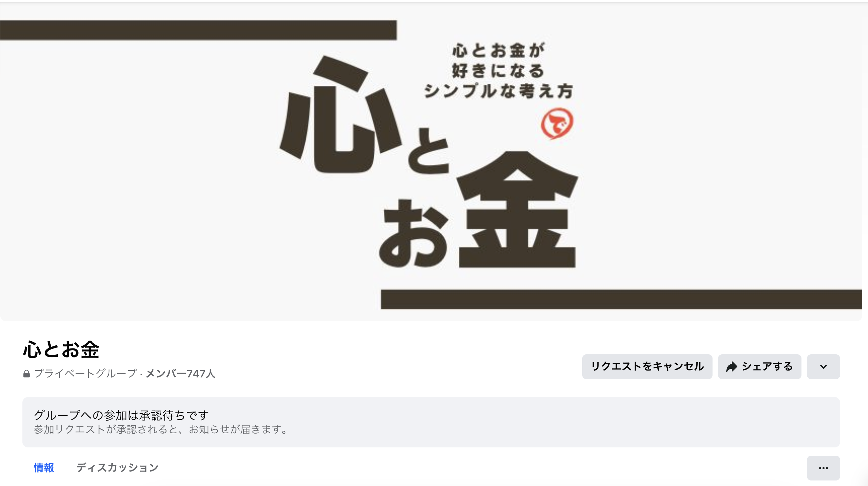Image resolution: width=868 pixels, height=486 pixels.
Task: Open the three-dots more options button
Action: coord(823,468)
